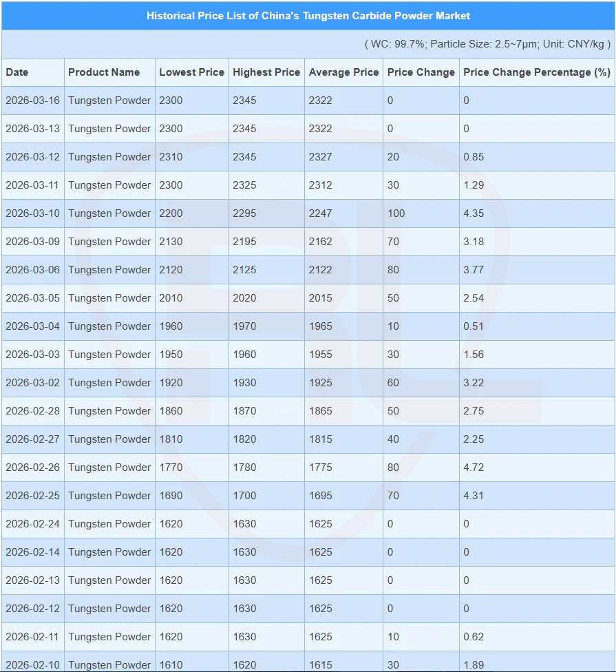Screen dimensions: 616x672
Task: Select the date cell 2026-03-04
Action: point(32,326)
